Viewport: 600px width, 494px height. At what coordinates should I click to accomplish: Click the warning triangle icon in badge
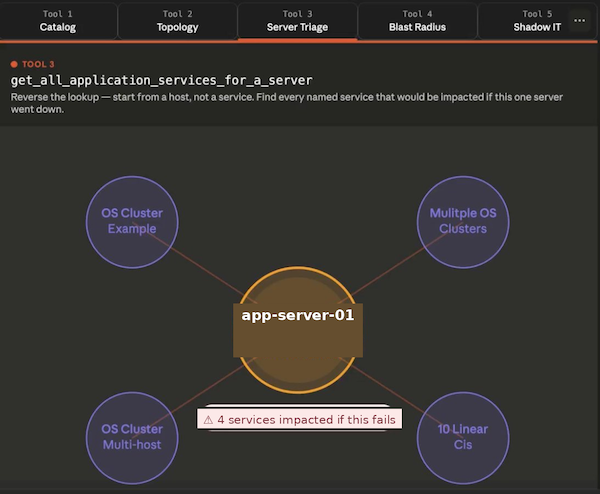click(x=208, y=420)
